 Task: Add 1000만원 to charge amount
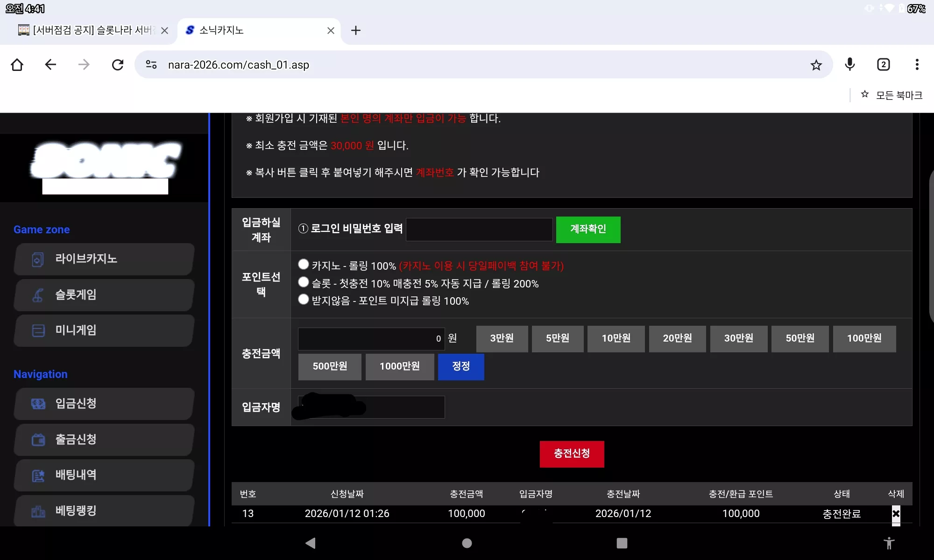(400, 366)
